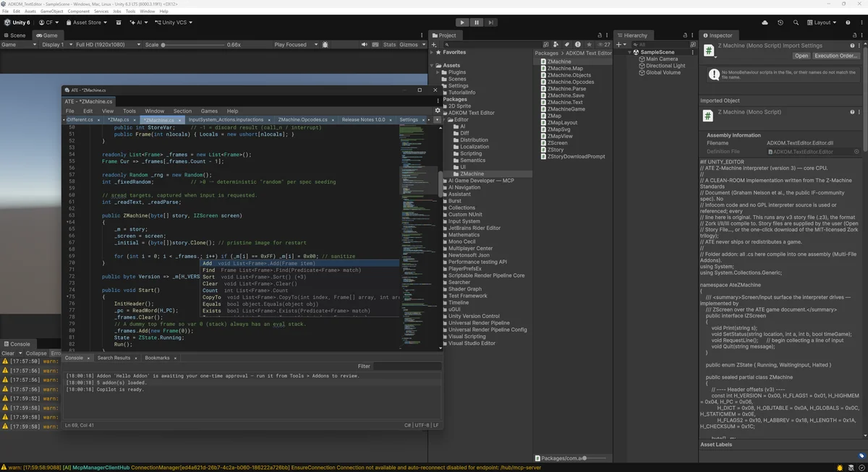Select the Search Results tab in ATE
The height and width of the screenshot is (472, 868).
[114, 358]
